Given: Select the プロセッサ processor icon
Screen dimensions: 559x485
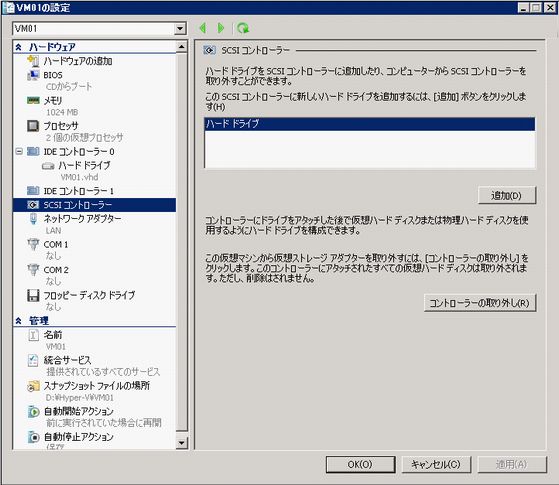Looking at the screenshot, I should pos(33,126).
